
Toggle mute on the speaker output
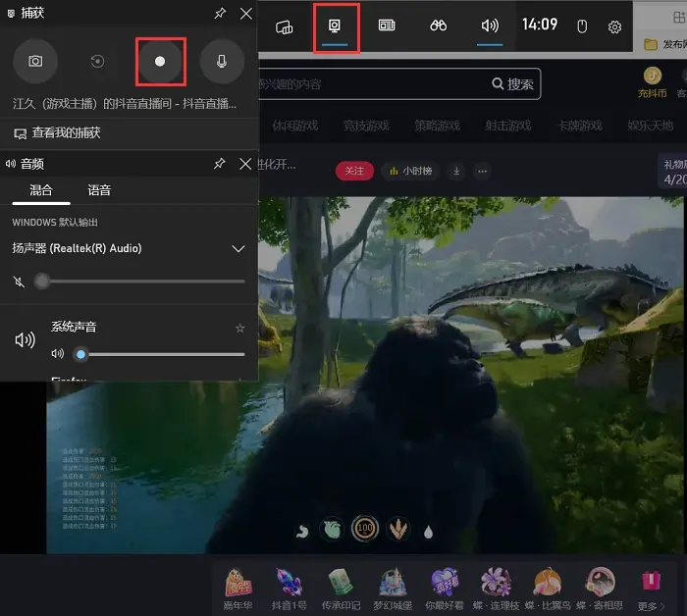(19, 282)
